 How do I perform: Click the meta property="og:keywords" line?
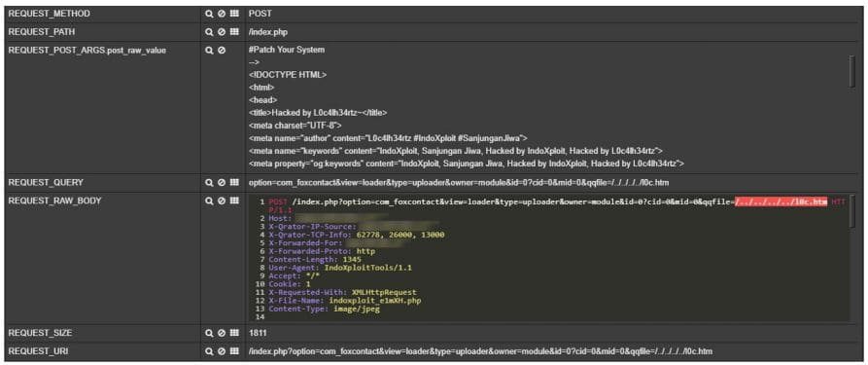pos(467,164)
